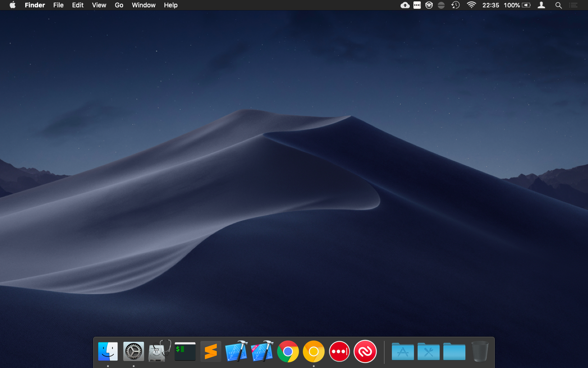Screen dimensions: 588x368
Task: Open the Time Machine status menu
Action: [455, 5]
